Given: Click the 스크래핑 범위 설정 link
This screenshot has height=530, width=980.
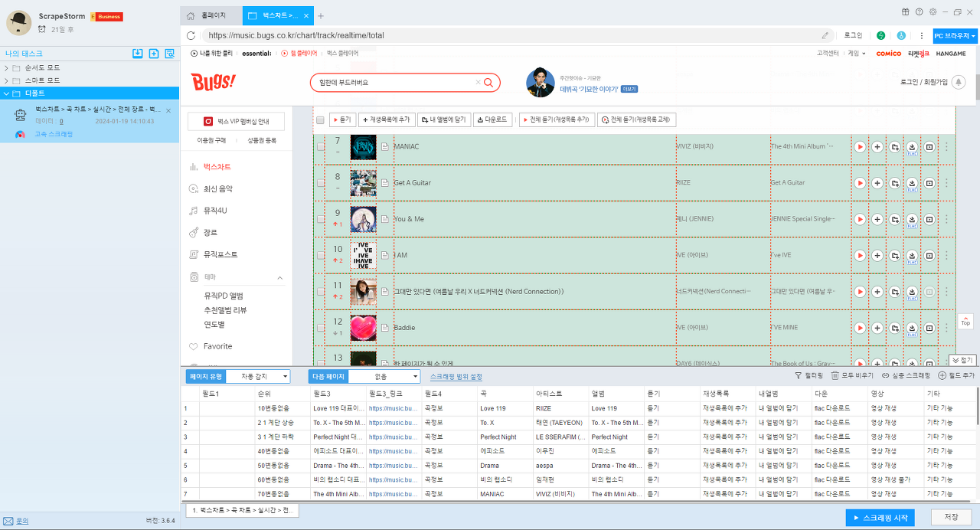Looking at the screenshot, I should click(x=456, y=376).
